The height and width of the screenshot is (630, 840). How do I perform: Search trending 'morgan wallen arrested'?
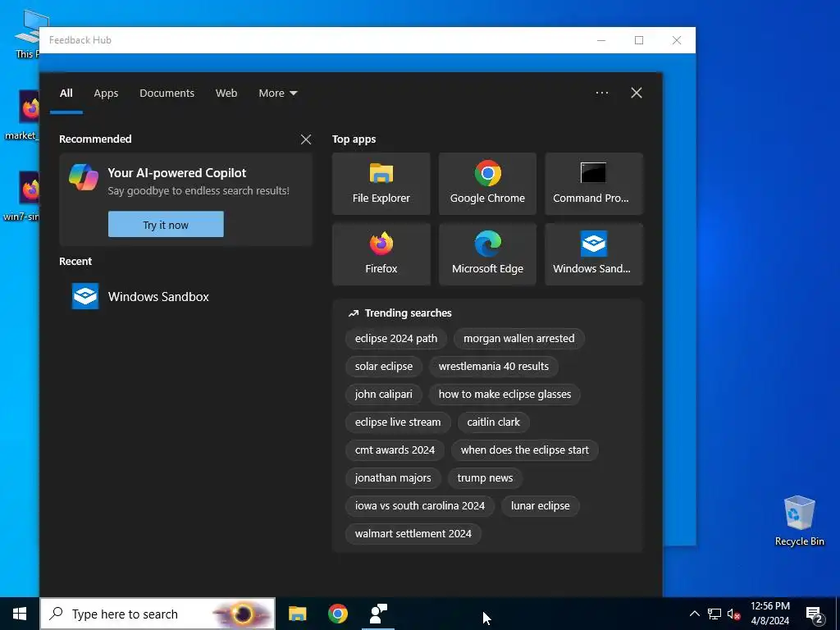tap(518, 339)
